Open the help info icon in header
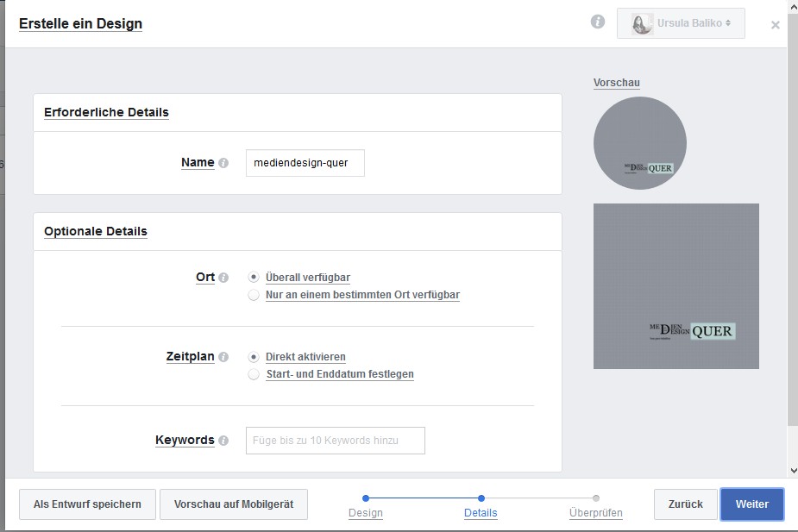The image size is (798, 532). coord(598,22)
